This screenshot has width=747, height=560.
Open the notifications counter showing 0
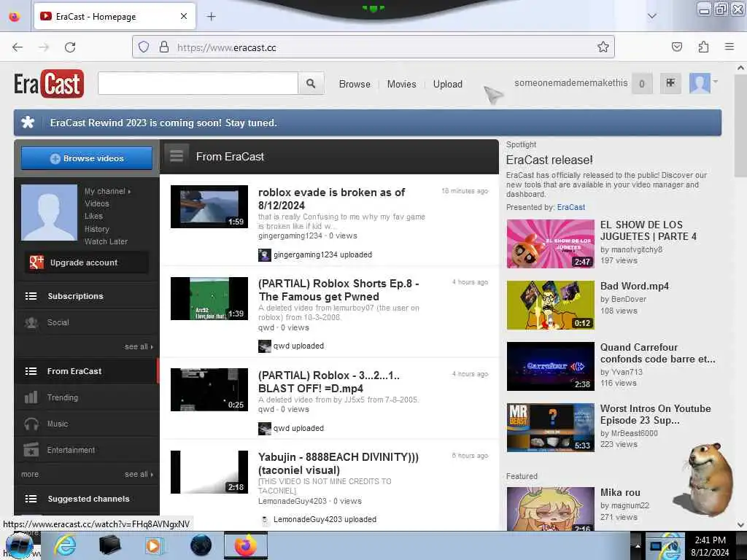pos(642,84)
